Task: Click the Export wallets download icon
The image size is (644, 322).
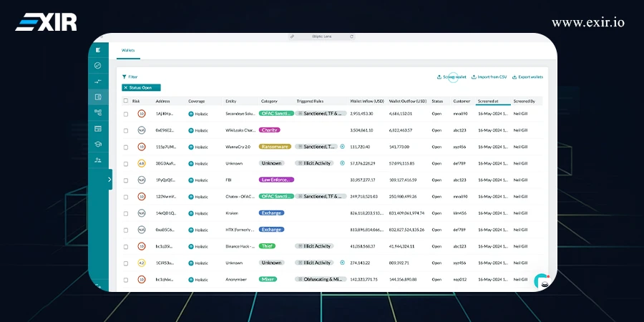Action: coord(514,77)
